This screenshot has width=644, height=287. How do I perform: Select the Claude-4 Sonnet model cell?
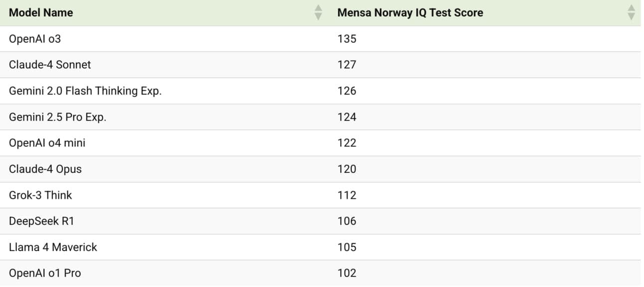(50, 65)
